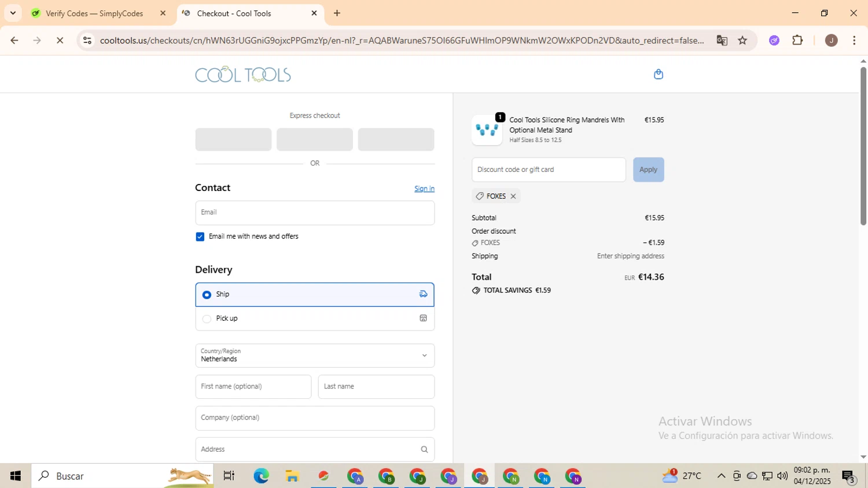Open the translate page icon
Viewport: 868px width, 488px height.
pyautogui.click(x=722, y=41)
